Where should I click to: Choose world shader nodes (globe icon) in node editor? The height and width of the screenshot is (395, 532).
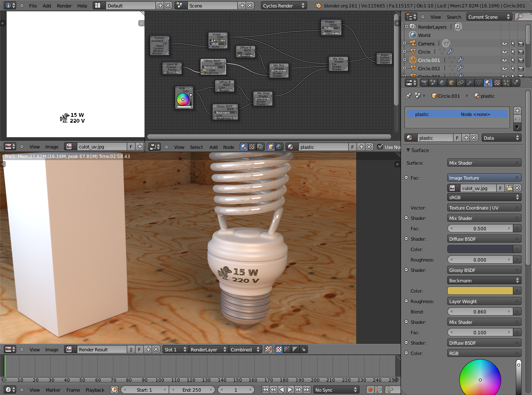[x=279, y=147]
